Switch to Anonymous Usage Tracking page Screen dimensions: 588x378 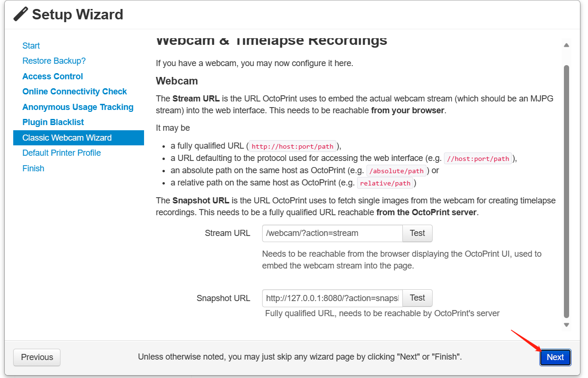point(78,107)
